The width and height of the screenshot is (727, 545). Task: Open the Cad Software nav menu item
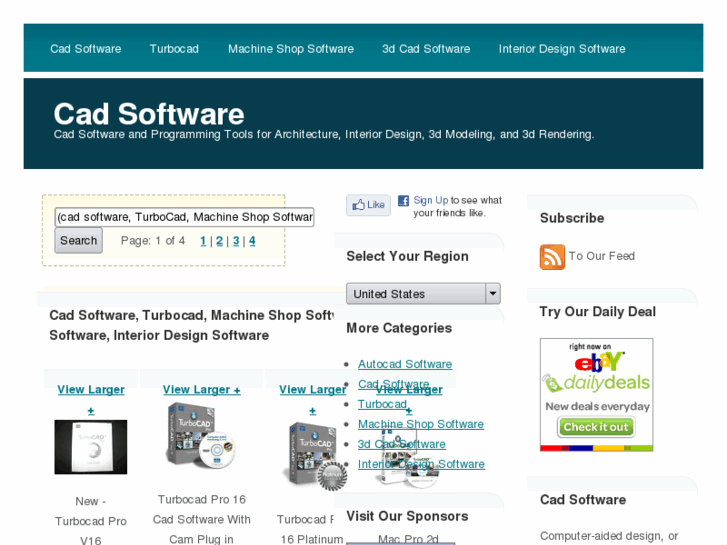[86, 49]
